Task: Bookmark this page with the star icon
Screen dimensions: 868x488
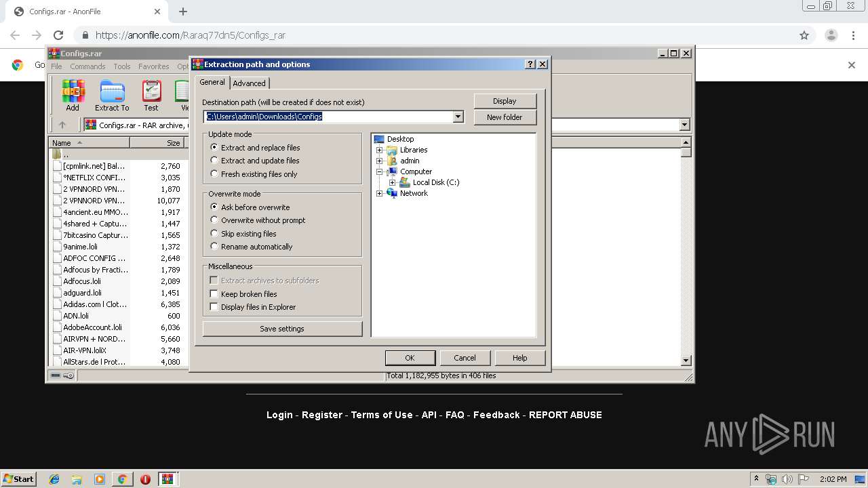Action: (804, 35)
